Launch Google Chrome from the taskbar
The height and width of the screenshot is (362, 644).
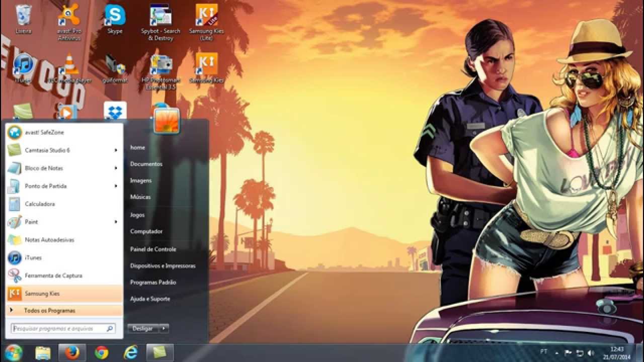point(102,353)
